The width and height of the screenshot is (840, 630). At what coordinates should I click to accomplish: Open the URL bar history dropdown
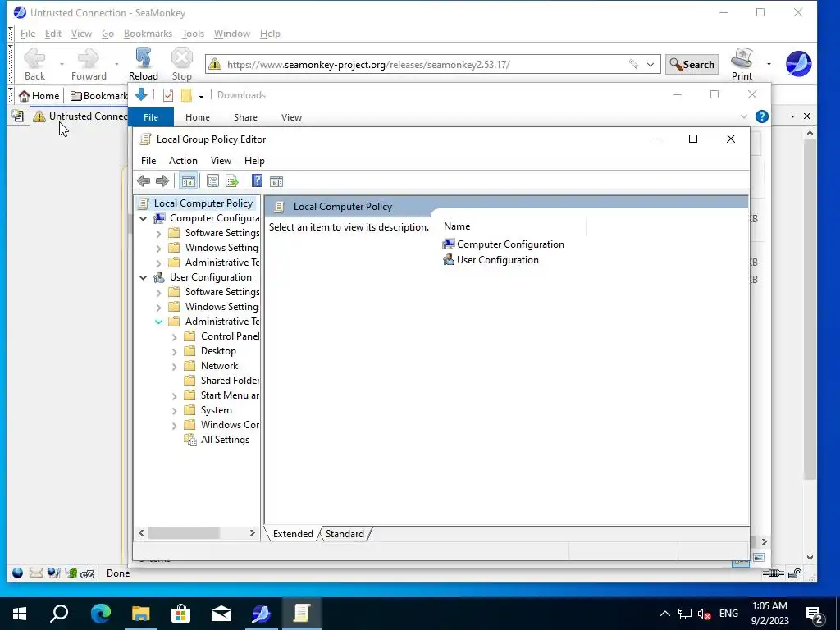(x=651, y=64)
